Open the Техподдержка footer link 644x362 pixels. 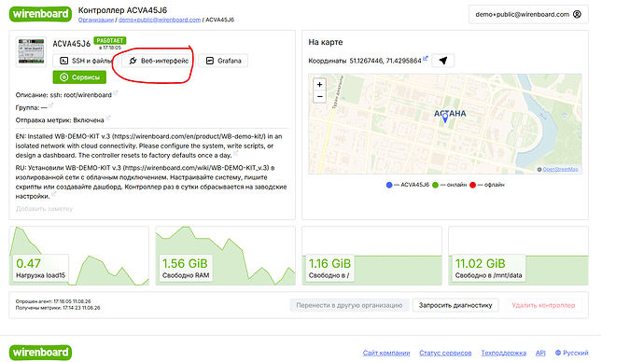[x=504, y=353]
